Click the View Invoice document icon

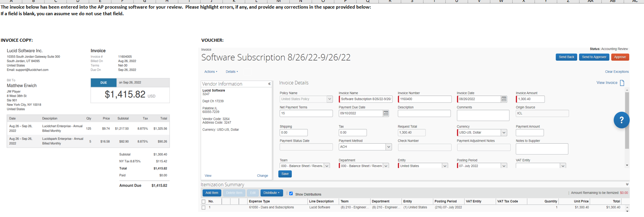622,83
